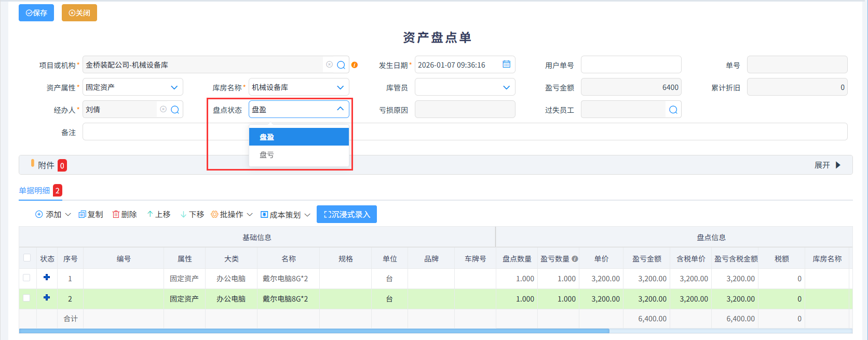Screen dimensions: 868x340
Task: Click the search icon in 经办人 field
Action: pyautogui.click(x=175, y=110)
